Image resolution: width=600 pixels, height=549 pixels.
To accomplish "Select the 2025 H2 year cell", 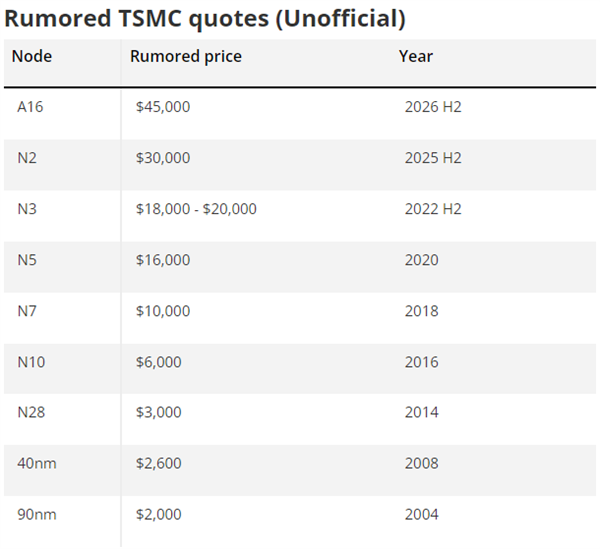I will pos(433,158).
